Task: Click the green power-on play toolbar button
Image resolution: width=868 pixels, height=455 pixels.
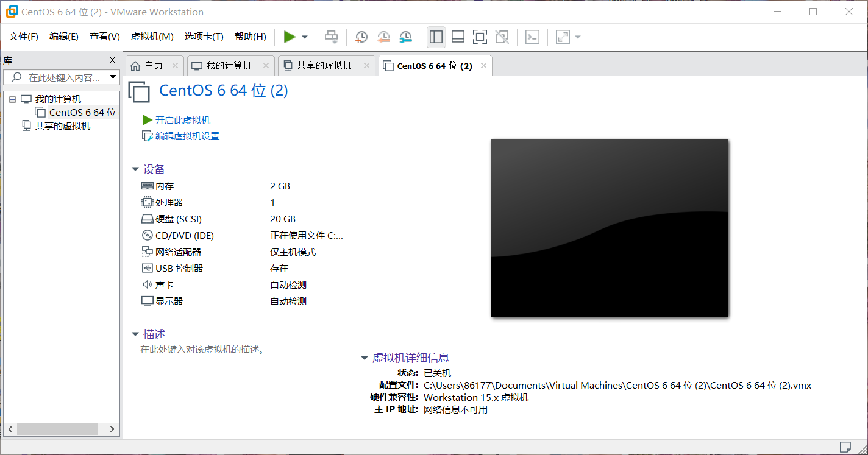Action: [290, 37]
